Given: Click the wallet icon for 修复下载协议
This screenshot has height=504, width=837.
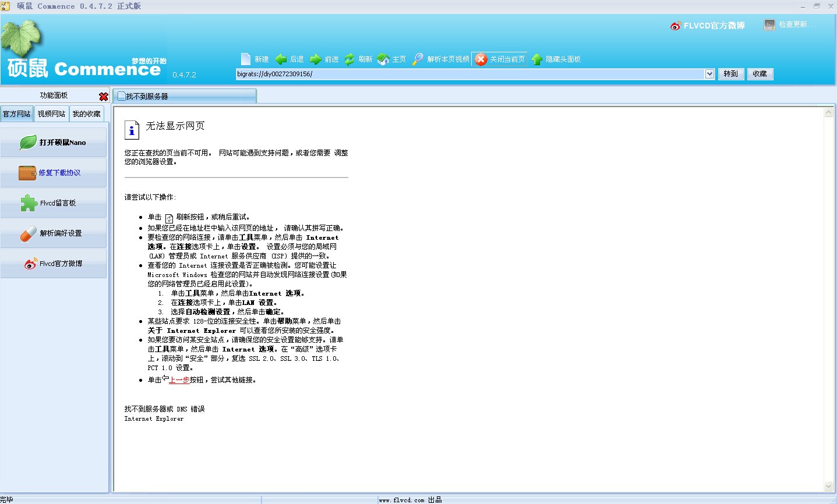Looking at the screenshot, I should [x=27, y=173].
